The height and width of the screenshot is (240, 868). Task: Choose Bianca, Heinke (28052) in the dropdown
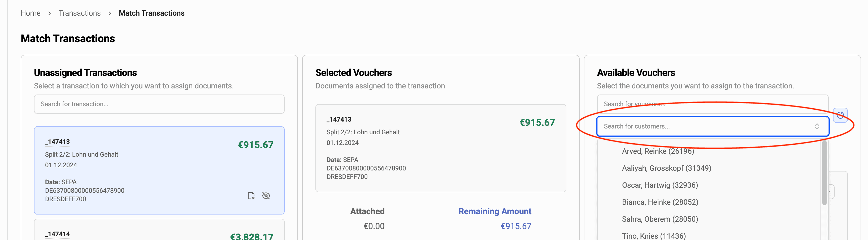click(660, 202)
